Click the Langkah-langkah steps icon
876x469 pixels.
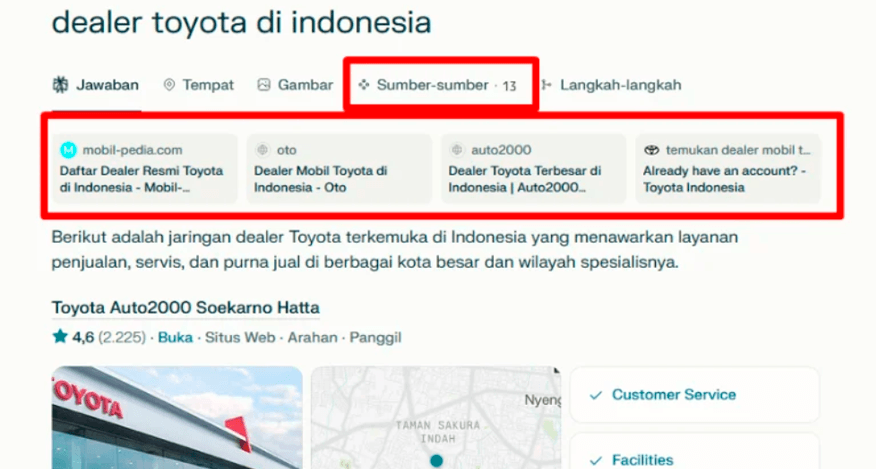[546, 85]
